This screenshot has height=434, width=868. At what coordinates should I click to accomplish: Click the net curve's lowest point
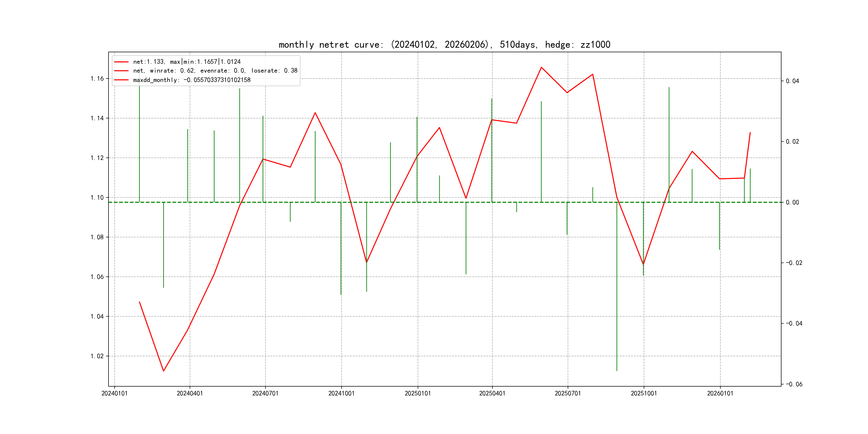click(x=163, y=371)
